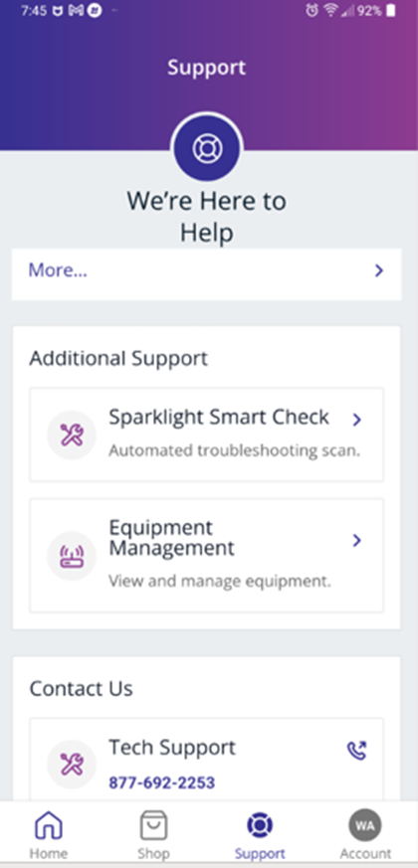
Task: Switch to the Shop tab label
Action: point(153,854)
